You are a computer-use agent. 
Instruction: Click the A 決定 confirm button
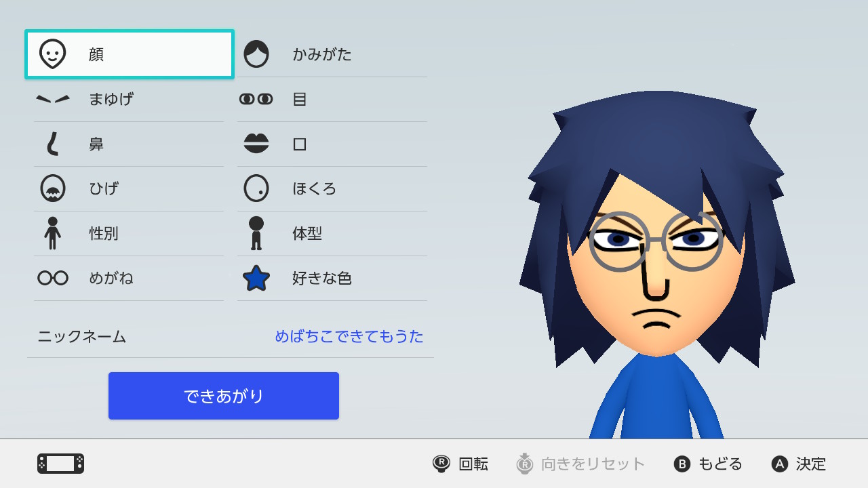click(x=799, y=464)
